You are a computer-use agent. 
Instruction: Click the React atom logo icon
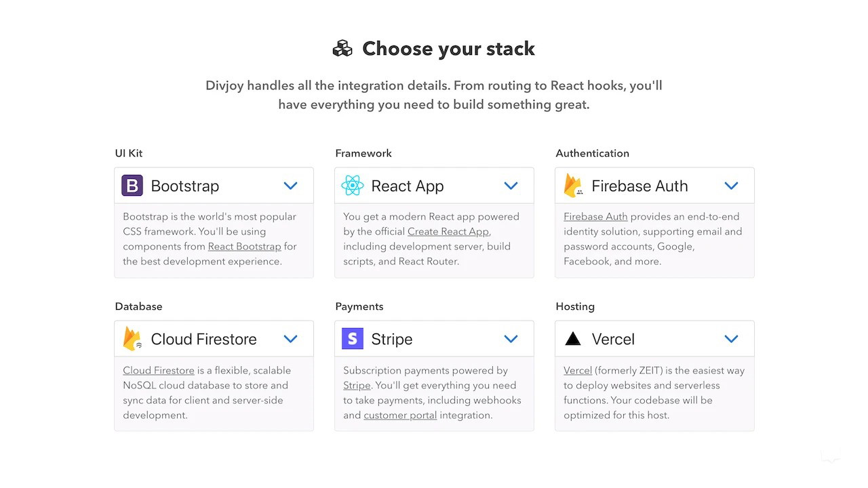point(353,186)
